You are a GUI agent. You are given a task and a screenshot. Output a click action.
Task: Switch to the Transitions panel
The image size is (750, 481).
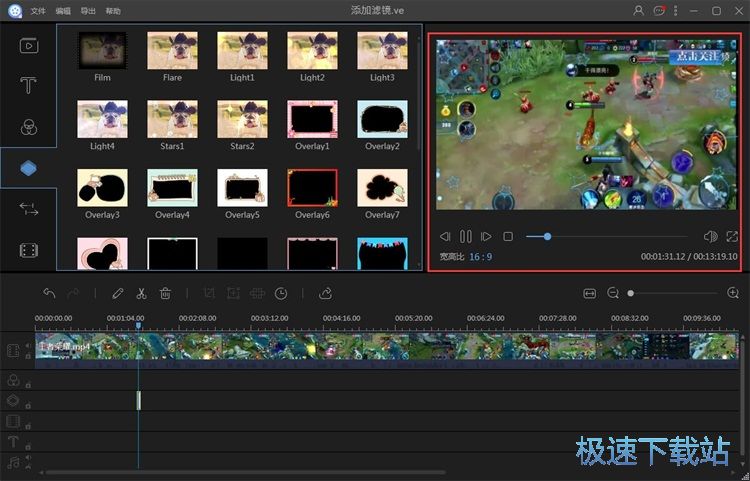29,209
